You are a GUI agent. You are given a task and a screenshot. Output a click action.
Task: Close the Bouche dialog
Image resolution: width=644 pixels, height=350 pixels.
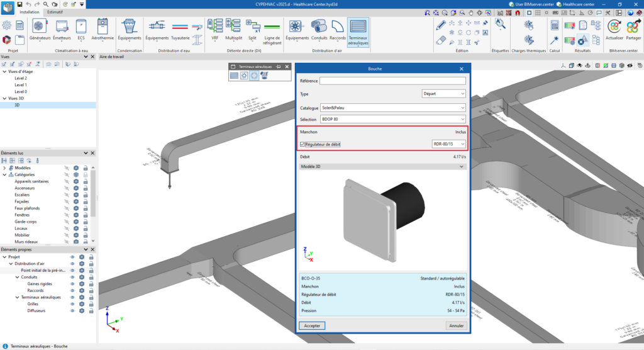pyautogui.click(x=461, y=69)
